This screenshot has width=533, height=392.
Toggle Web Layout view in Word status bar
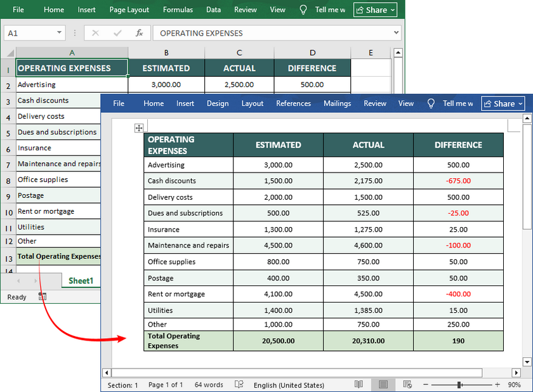pos(407,384)
